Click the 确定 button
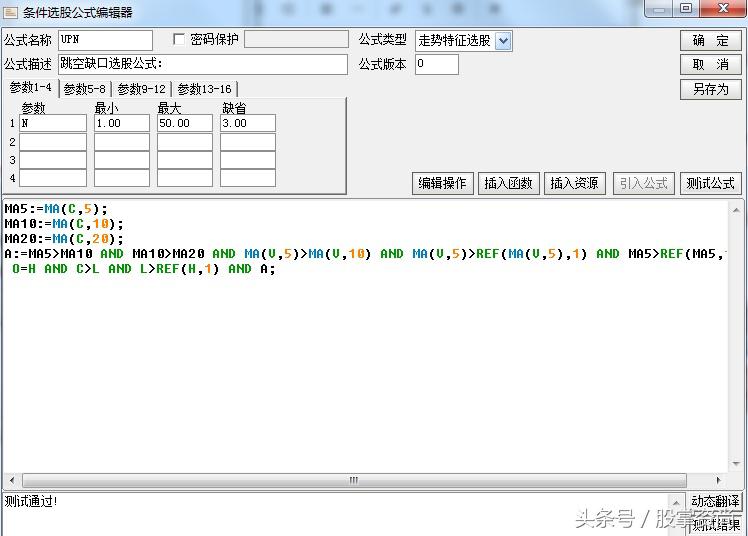 tap(710, 41)
